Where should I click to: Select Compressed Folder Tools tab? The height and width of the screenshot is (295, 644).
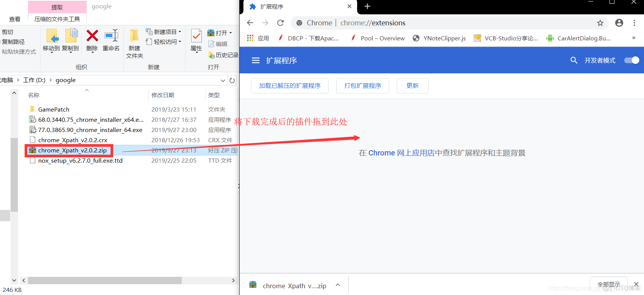[57, 19]
